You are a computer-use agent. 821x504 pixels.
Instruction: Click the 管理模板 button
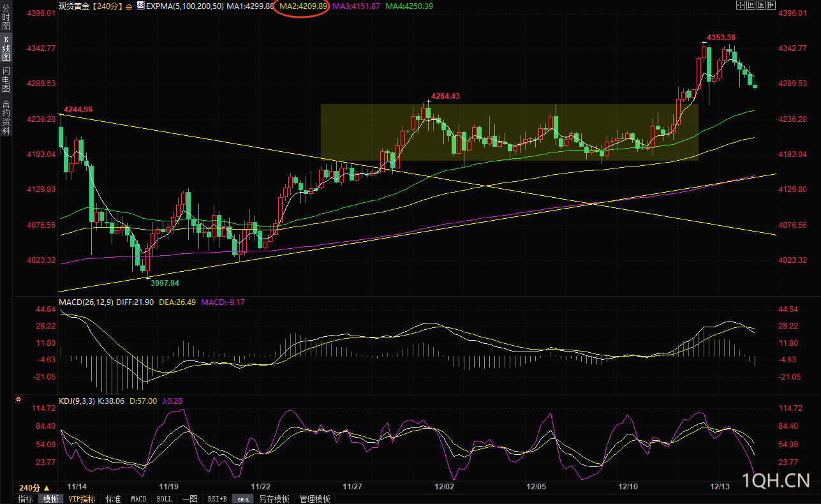click(x=314, y=499)
